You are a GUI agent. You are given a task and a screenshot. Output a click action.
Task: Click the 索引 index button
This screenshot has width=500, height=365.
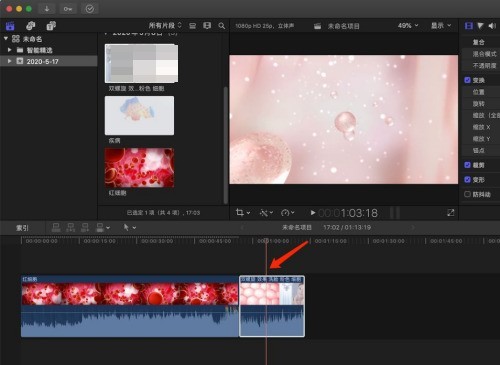pyautogui.click(x=22, y=228)
